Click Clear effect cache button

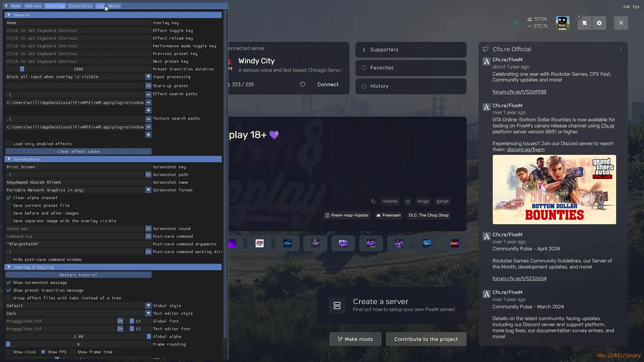tap(78, 151)
